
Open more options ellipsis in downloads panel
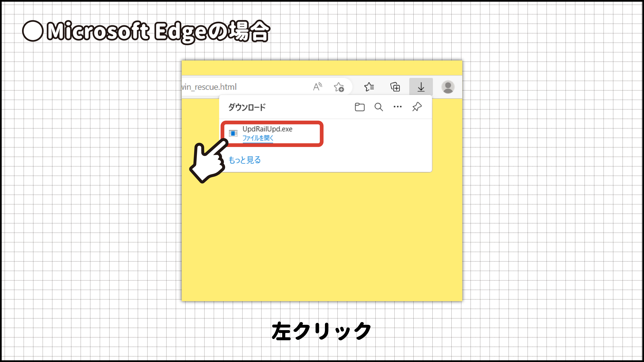coord(398,107)
